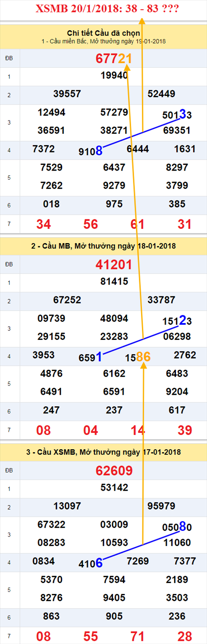Select second prize number 39557
This screenshot has width=207, height=644.
pos(67,94)
